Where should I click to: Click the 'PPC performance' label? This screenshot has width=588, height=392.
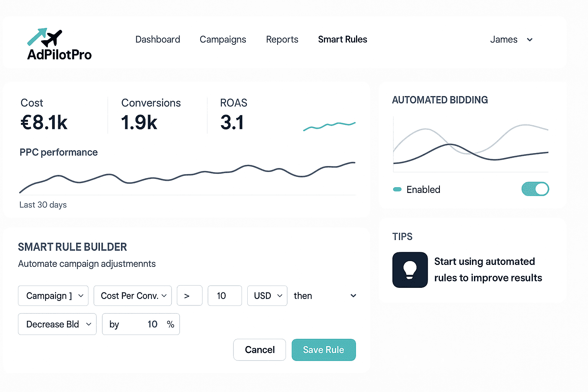point(59,152)
